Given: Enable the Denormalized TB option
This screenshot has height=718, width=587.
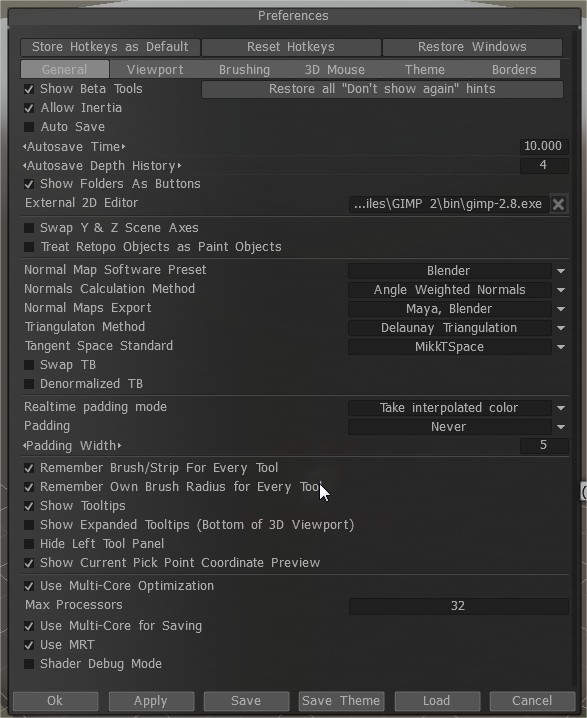Looking at the screenshot, I should click(29, 384).
